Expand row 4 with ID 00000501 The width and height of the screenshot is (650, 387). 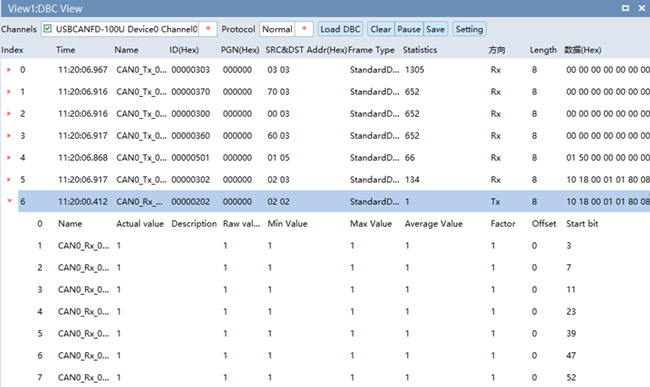pyautogui.click(x=9, y=157)
